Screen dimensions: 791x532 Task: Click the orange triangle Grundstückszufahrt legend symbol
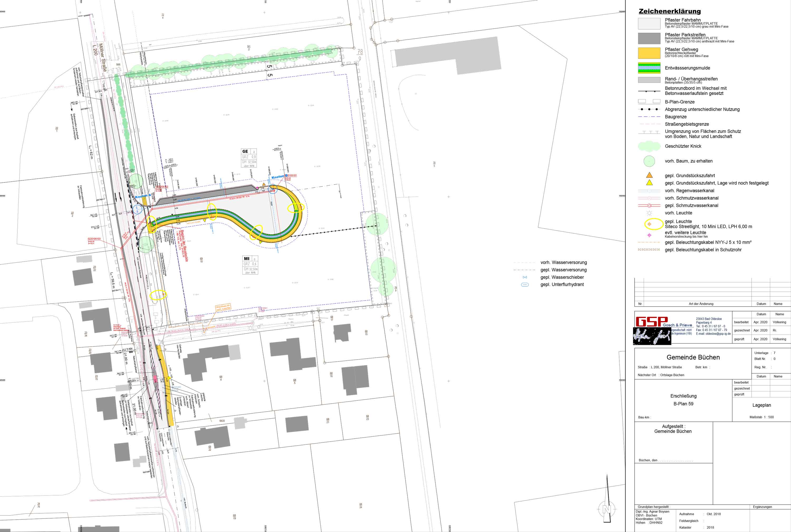649,175
